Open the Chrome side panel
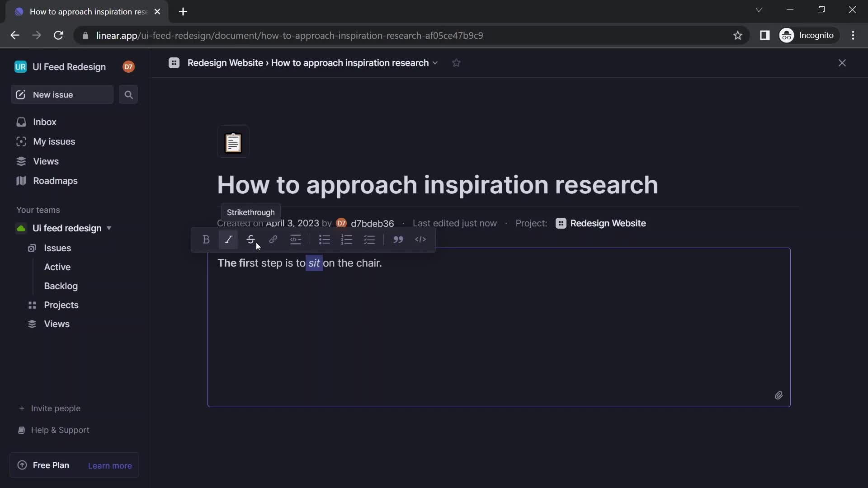Image resolution: width=868 pixels, height=488 pixels. click(x=764, y=35)
